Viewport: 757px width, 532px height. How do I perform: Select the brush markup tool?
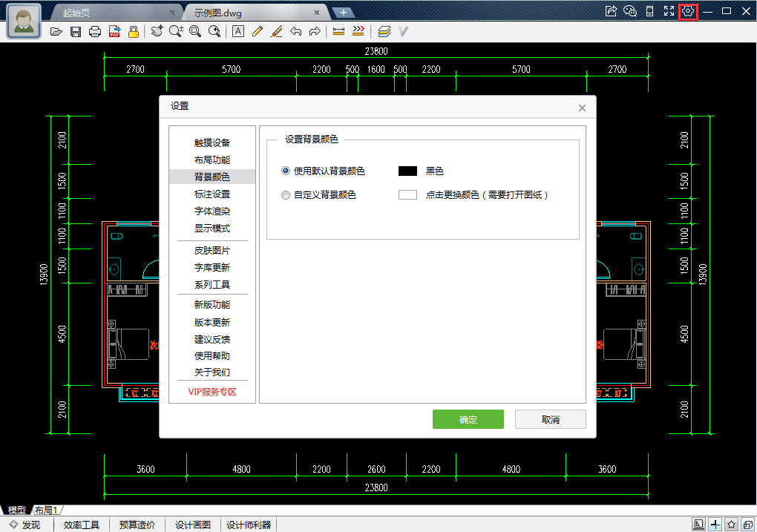click(277, 31)
